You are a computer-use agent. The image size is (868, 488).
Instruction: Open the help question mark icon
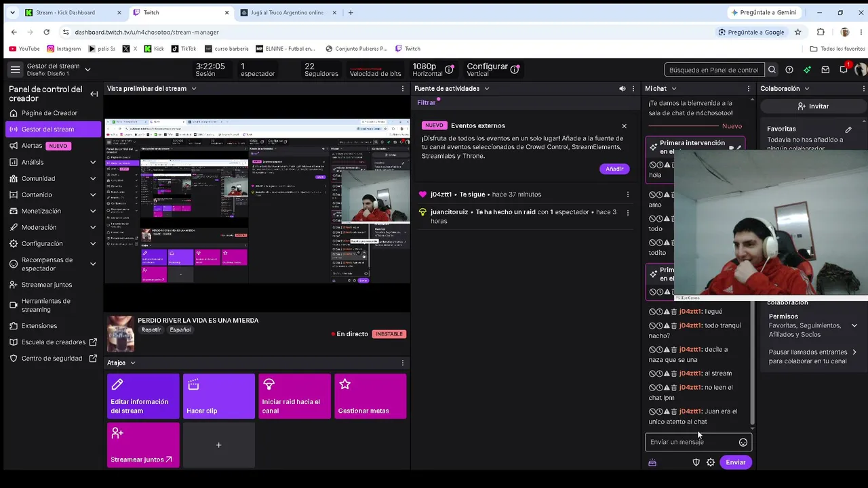[789, 70]
